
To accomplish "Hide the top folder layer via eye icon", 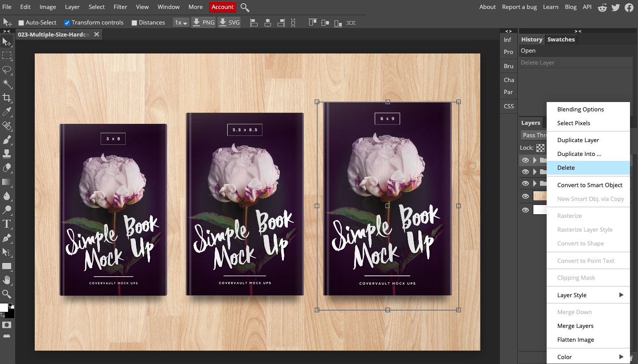I will [x=526, y=160].
